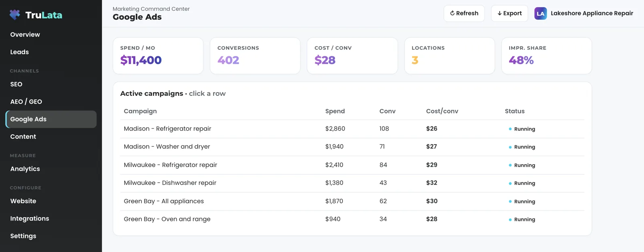Click Running status for Madison Refrigerator repair
The width and height of the screenshot is (644, 252).
pyautogui.click(x=522, y=129)
